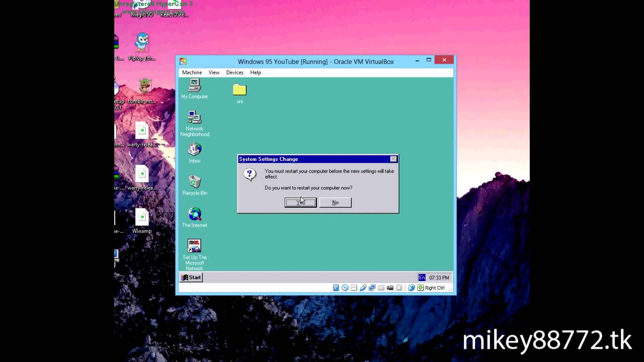Close the Oracle VM VirtualBox window
This screenshot has width=644, height=362.
coord(444,60)
